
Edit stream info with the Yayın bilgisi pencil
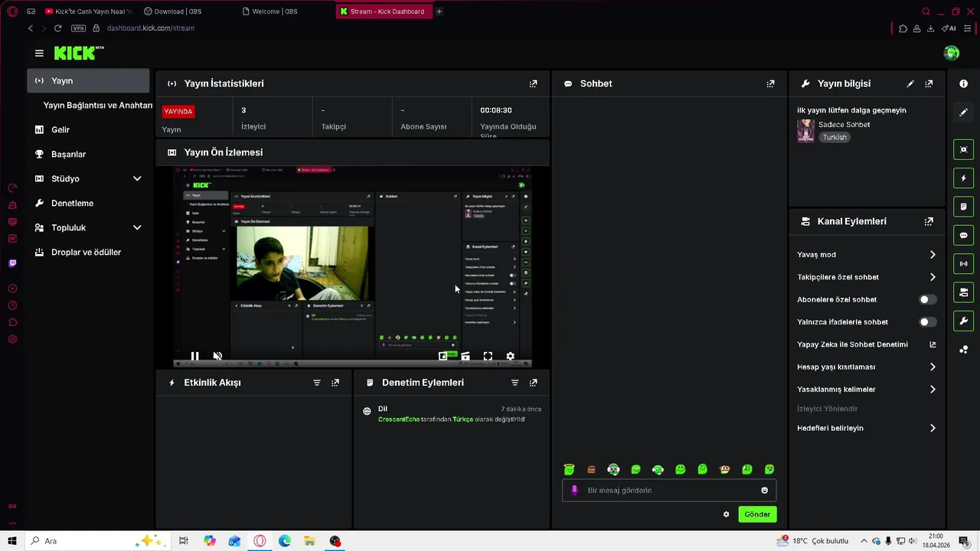(x=910, y=83)
